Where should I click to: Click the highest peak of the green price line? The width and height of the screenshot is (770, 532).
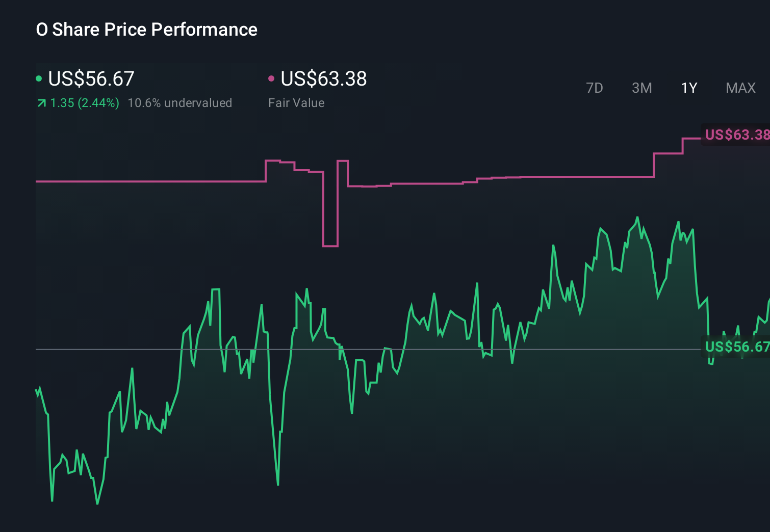tap(637, 218)
